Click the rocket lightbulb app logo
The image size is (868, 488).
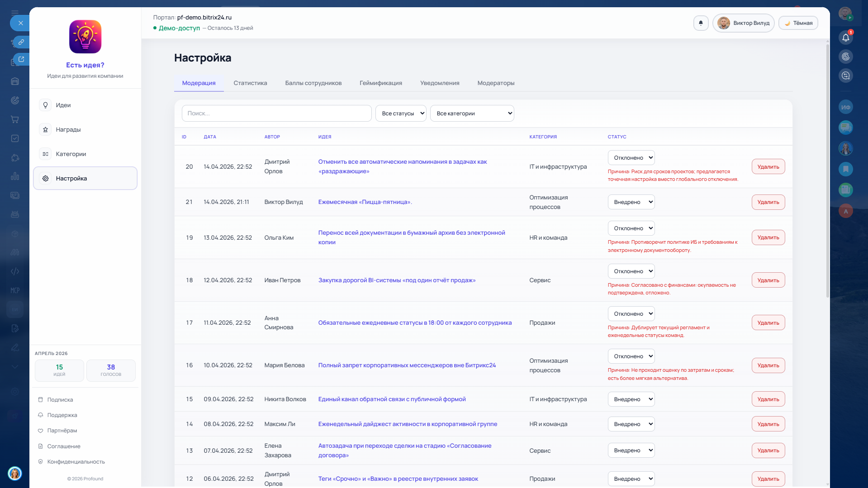85,37
